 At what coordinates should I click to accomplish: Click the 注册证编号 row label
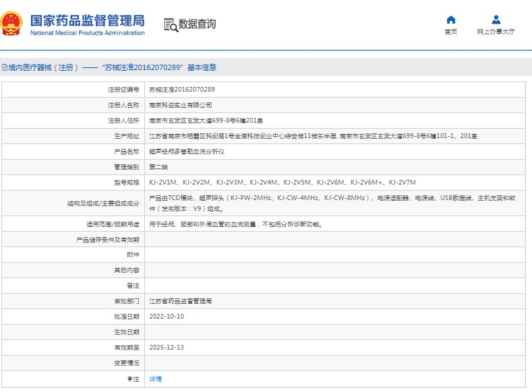[123, 90]
